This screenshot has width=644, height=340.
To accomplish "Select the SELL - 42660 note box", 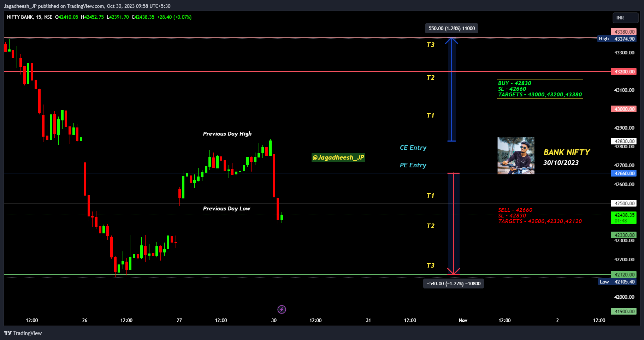I will tap(540, 215).
